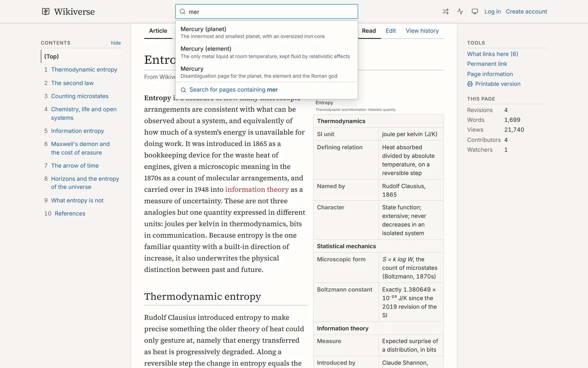The width and height of the screenshot is (588, 368).
Task: Switch to the Read tab
Action: click(369, 31)
